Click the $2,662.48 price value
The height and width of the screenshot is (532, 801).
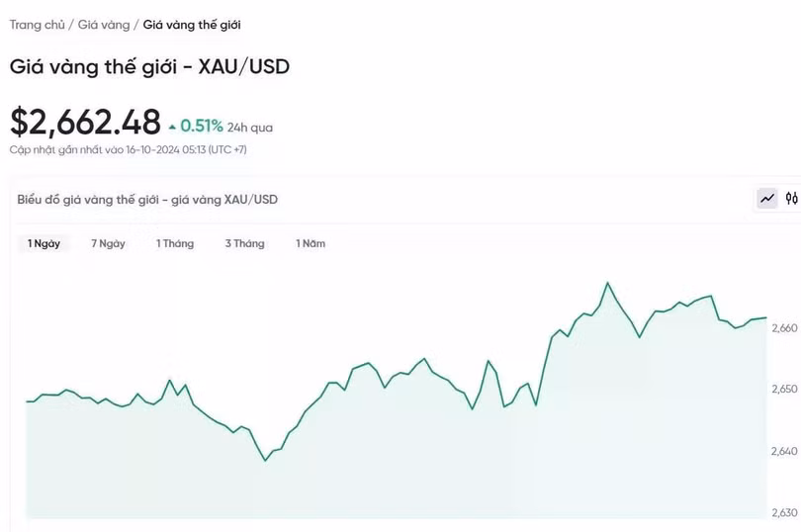(x=85, y=122)
